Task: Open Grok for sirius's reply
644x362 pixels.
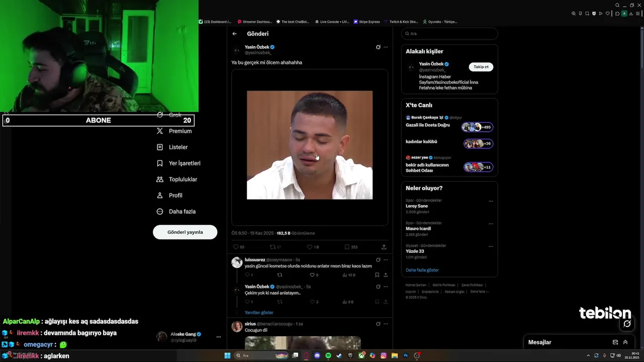Action: [x=378, y=324]
